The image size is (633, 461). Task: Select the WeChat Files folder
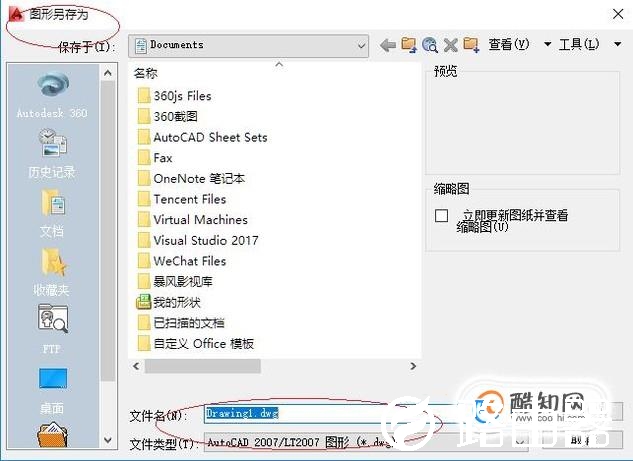coord(182,261)
